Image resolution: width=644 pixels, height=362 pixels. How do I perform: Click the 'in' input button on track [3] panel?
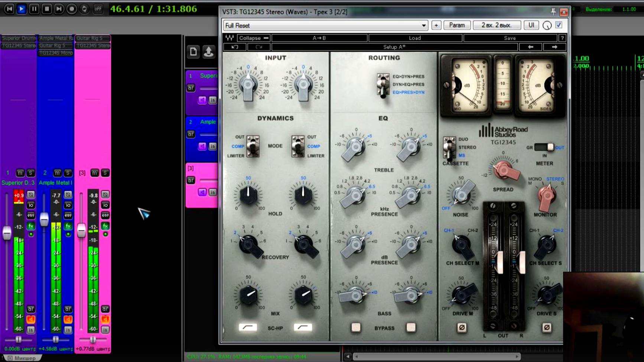coord(212,192)
